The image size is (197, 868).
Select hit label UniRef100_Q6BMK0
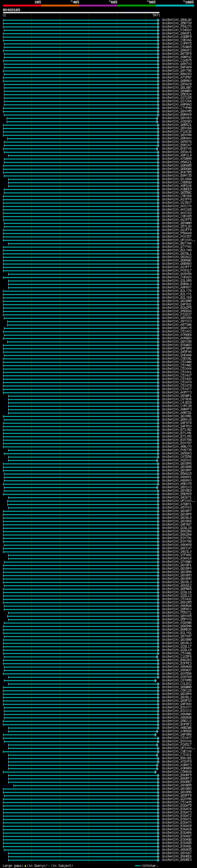[176, 81]
